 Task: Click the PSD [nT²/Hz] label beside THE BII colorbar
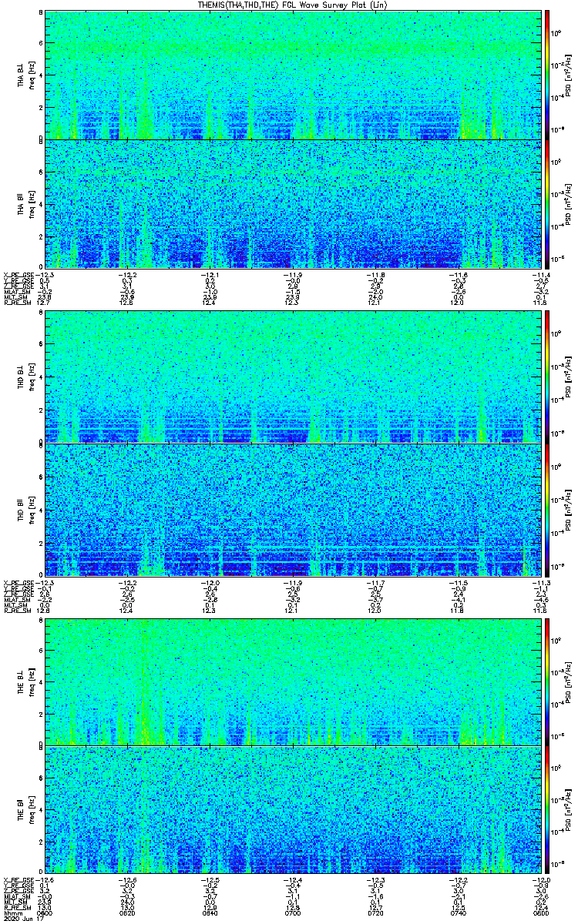(x=566, y=812)
